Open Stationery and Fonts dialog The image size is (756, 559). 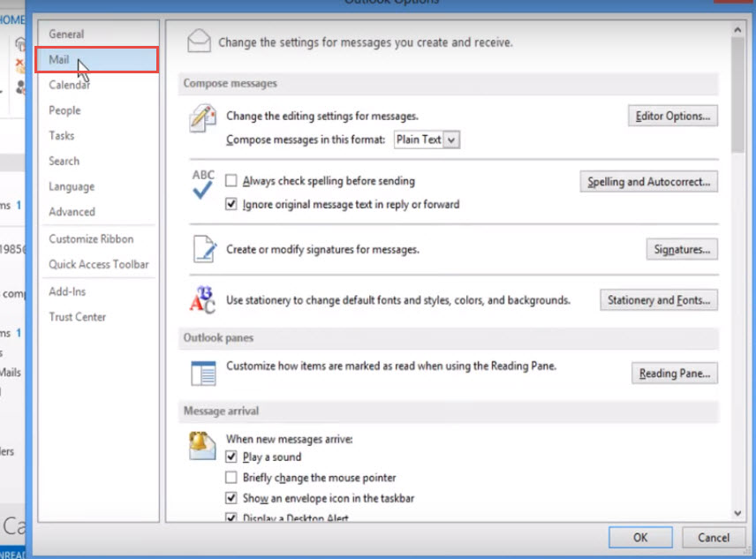tap(659, 299)
